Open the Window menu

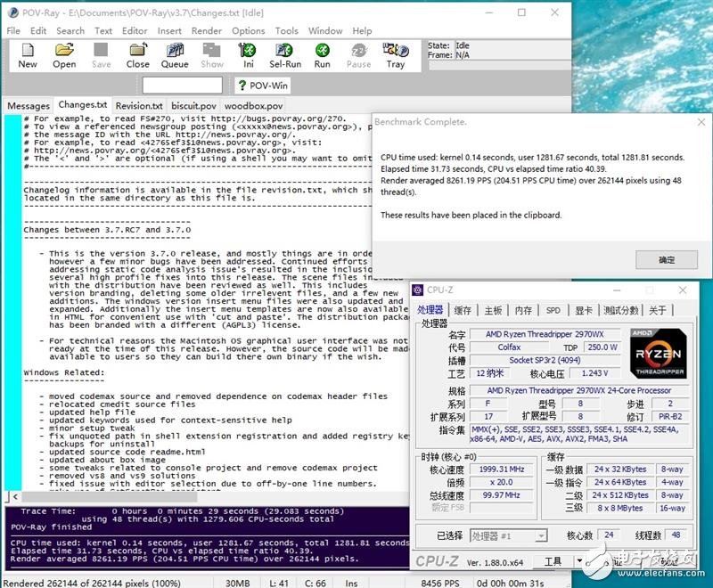coord(325,31)
